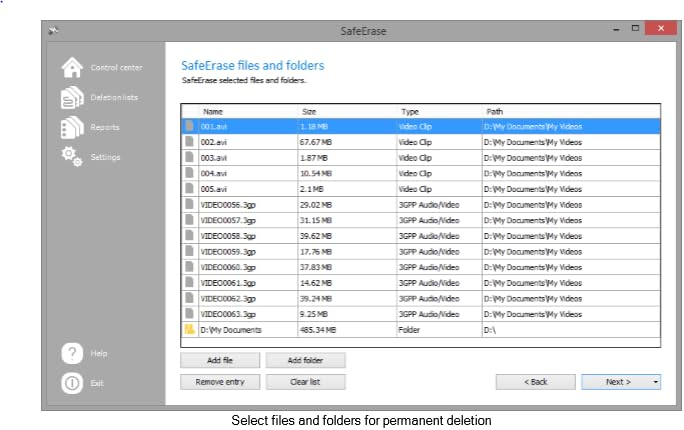Screen dimensions: 684x430
Task: Click the Folder type cell
Action: click(409, 330)
